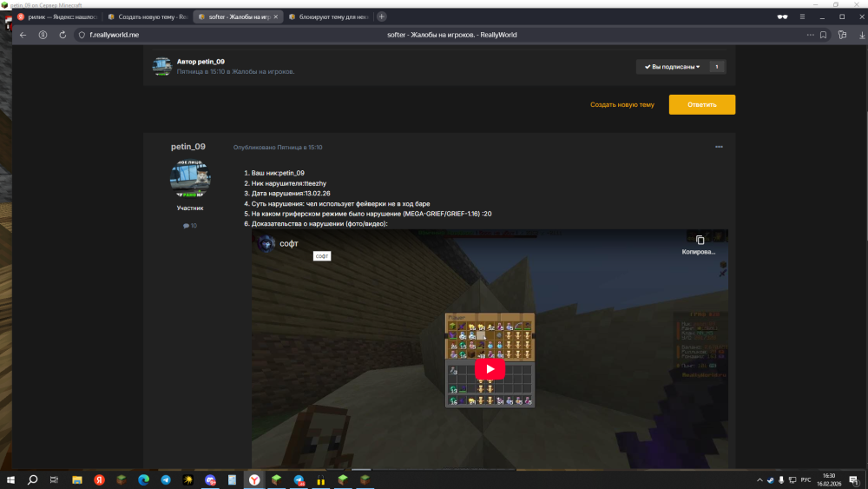The image size is (868, 489).
Task: Click the video title 'софт'
Action: pyautogui.click(x=289, y=244)
